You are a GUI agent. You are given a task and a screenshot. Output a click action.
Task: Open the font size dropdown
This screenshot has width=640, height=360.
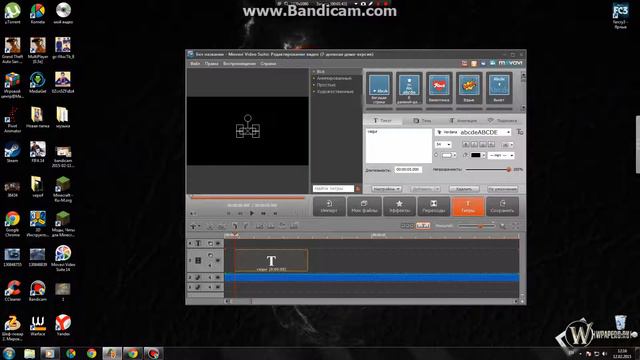coord(443,144)
